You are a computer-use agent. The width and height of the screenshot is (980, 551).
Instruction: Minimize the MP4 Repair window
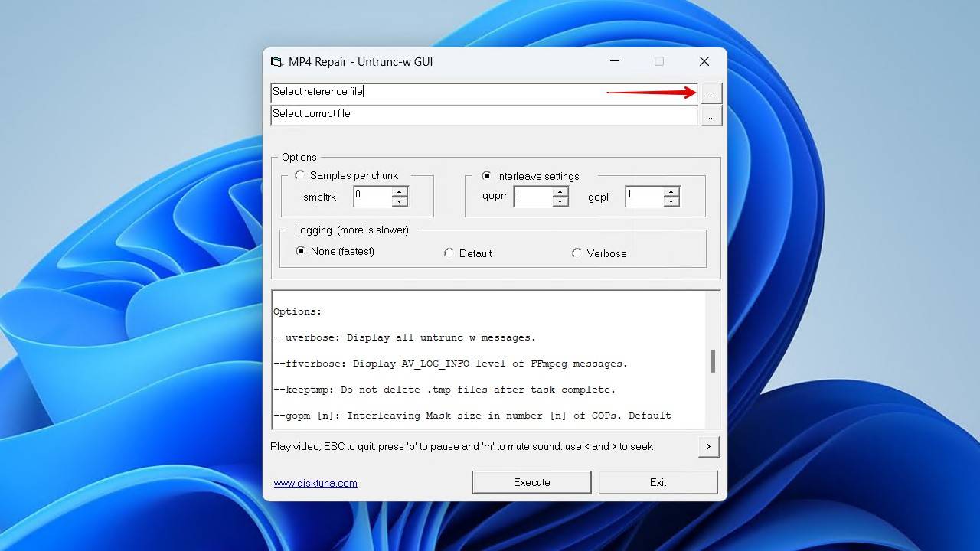pos(615,61)
